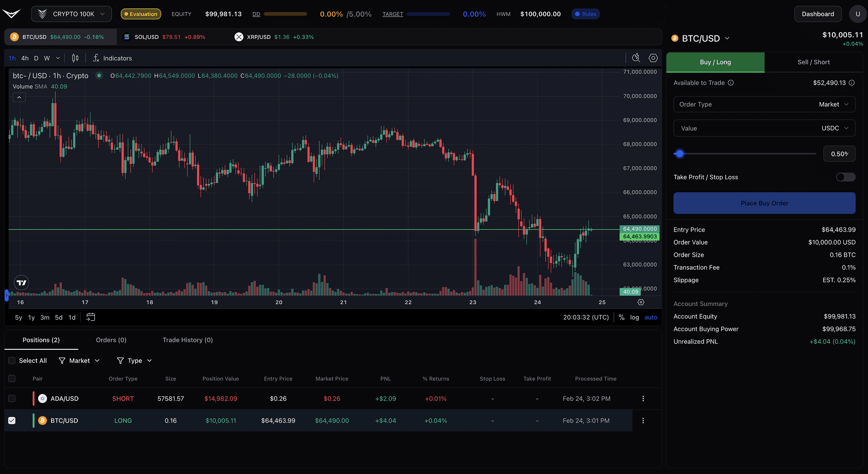
Task: Open the Trade History tab
Action: tap(187, 340)
